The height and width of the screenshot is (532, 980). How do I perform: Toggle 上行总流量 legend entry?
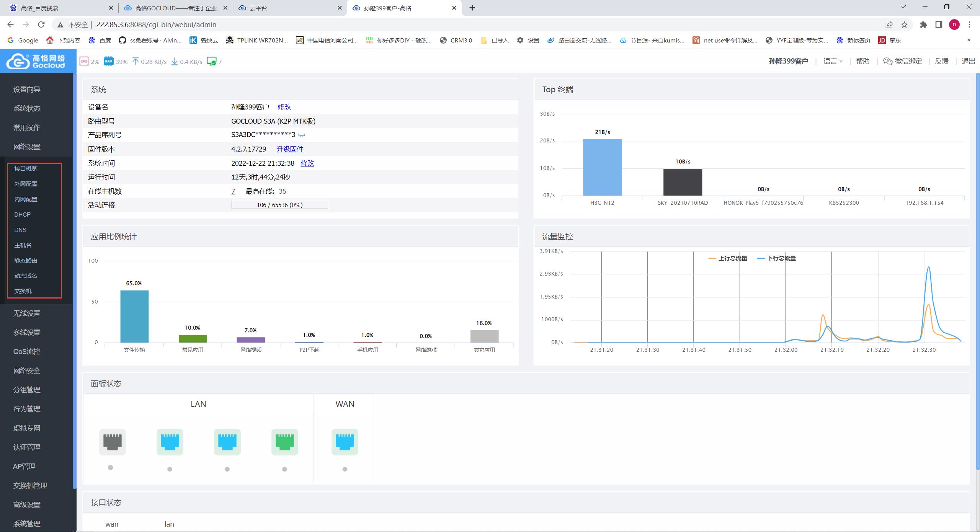point(728,258)
